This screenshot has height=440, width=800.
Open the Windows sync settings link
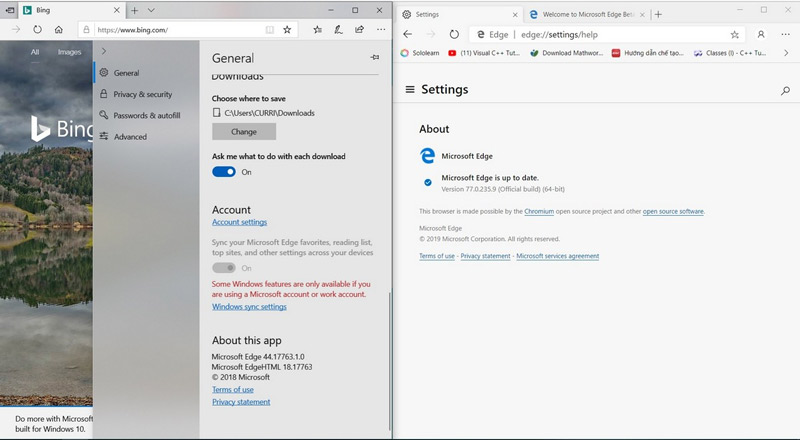pyautogui.click(x=249, y=307)
